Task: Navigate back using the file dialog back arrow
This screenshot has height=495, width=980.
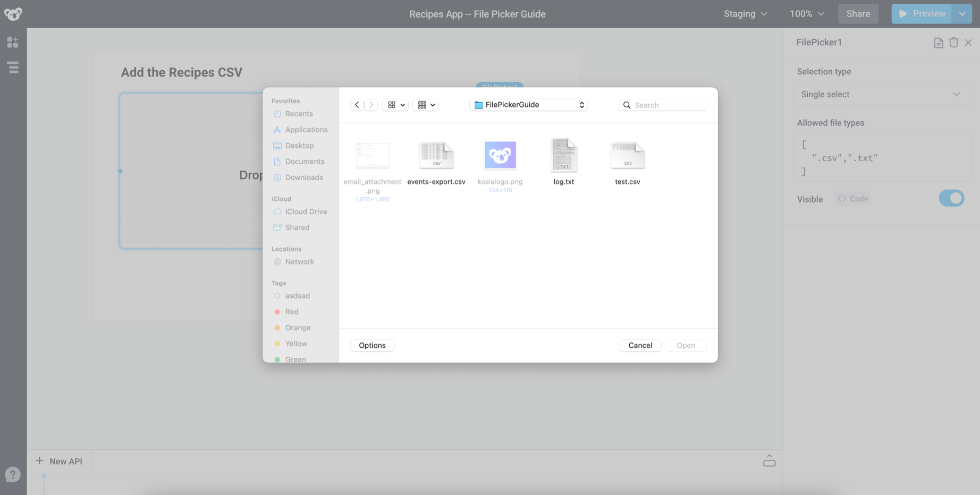Action: 357,105
